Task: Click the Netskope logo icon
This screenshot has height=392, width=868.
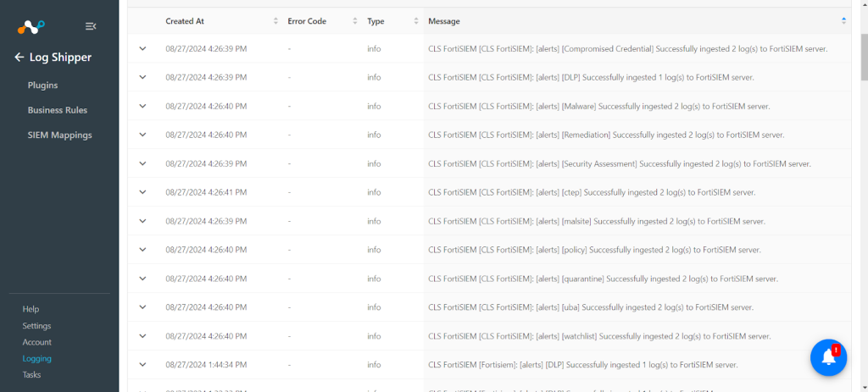Action: 31,26
